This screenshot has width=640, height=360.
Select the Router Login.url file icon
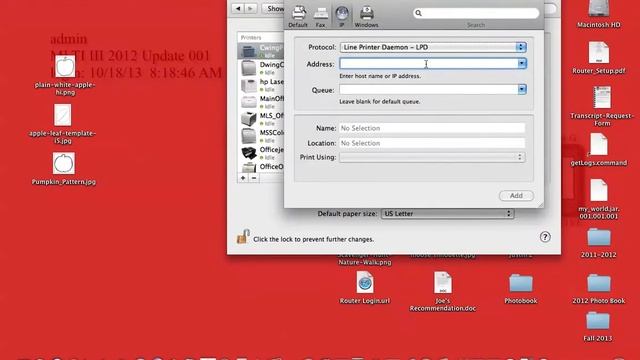tap(365, 282)
